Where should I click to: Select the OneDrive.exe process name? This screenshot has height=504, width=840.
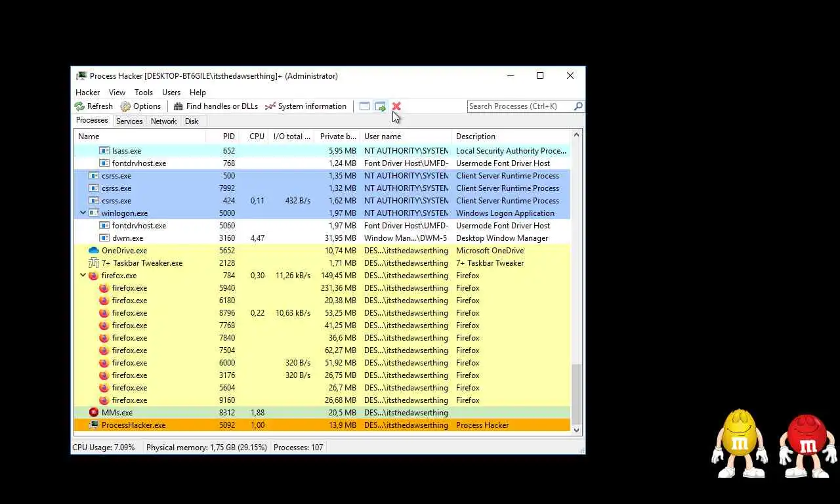pos(124,251)
